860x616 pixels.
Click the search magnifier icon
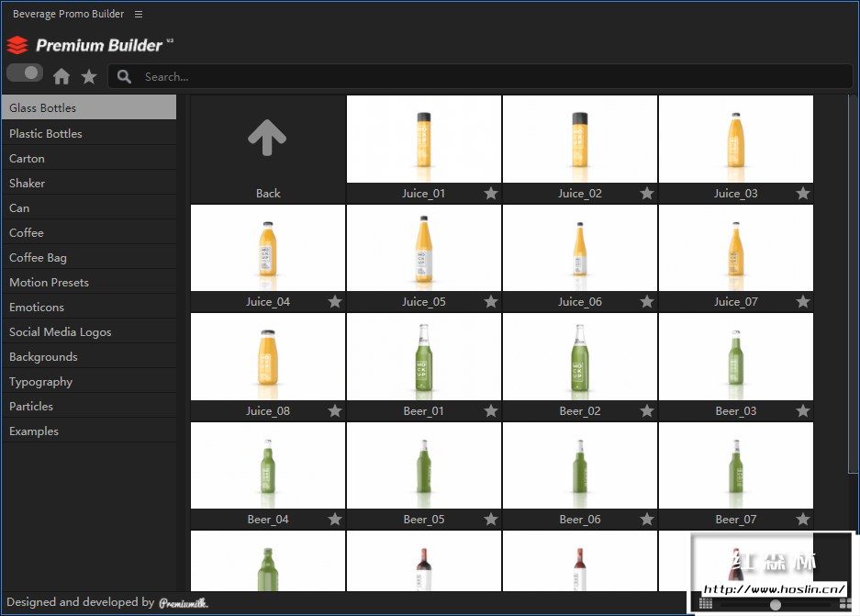[x=125, y=77]
